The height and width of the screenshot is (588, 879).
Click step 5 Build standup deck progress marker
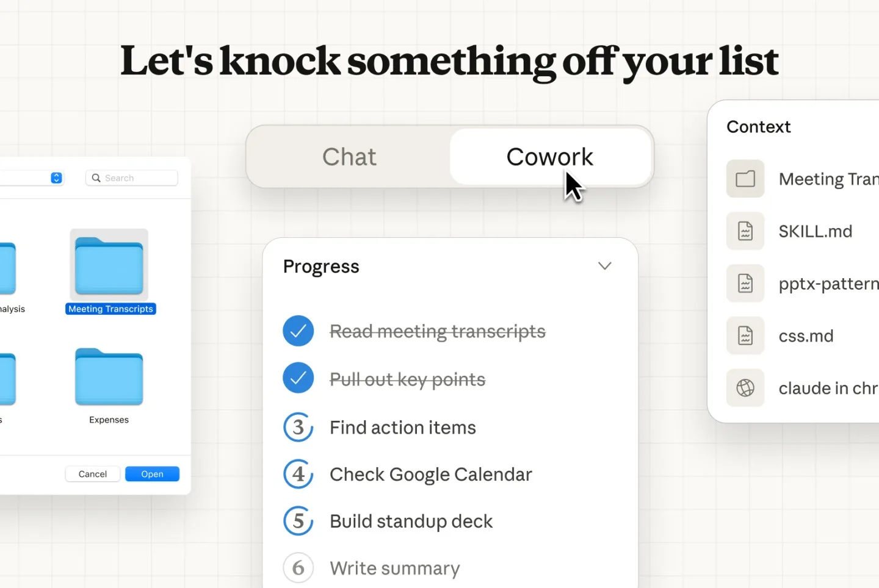click(298, 521)
